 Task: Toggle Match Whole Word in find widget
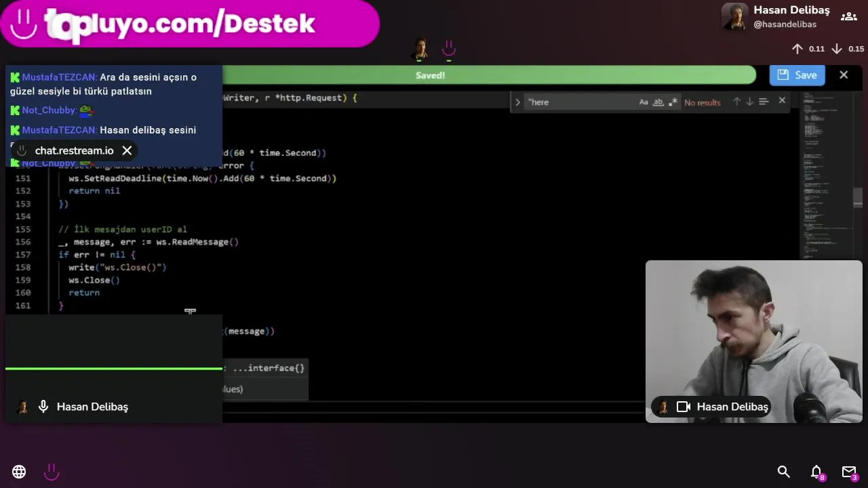tap(658, 102)
